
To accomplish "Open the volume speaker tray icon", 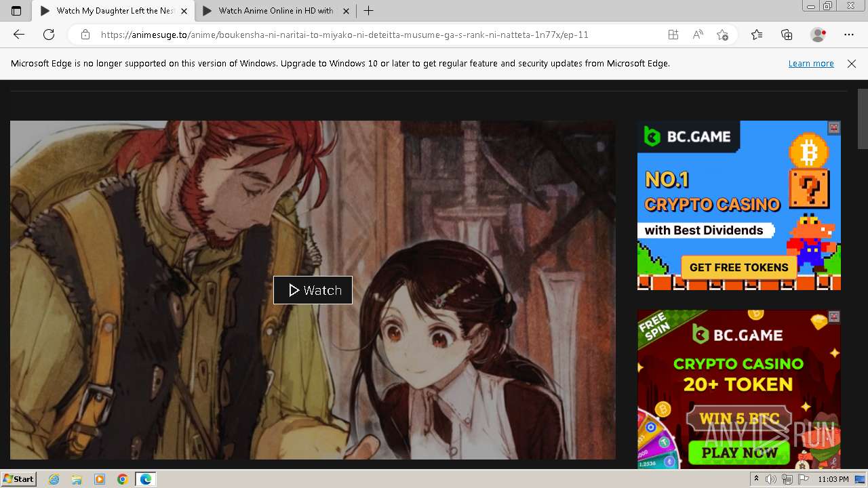I will (x=770, y=479).
